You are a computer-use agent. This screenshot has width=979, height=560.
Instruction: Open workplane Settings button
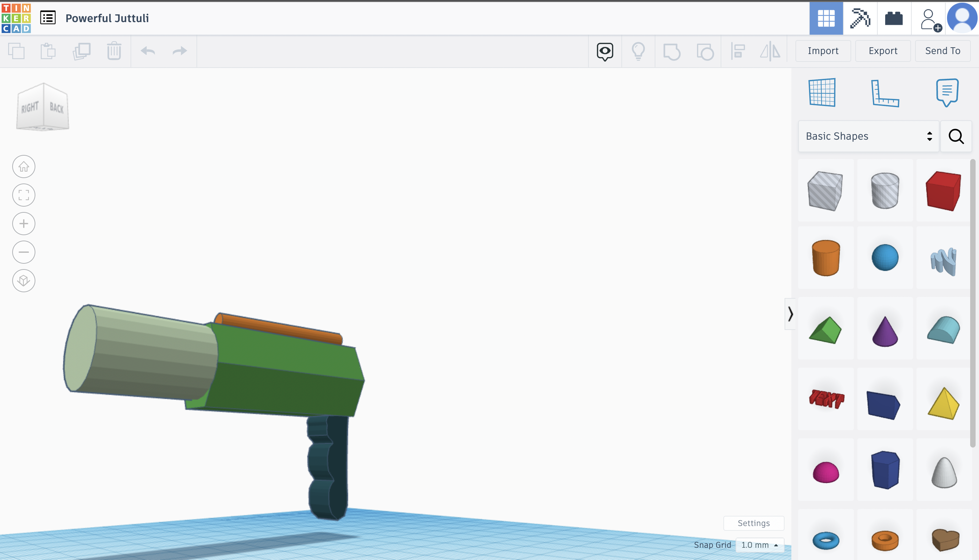click(x=753, y=523)
